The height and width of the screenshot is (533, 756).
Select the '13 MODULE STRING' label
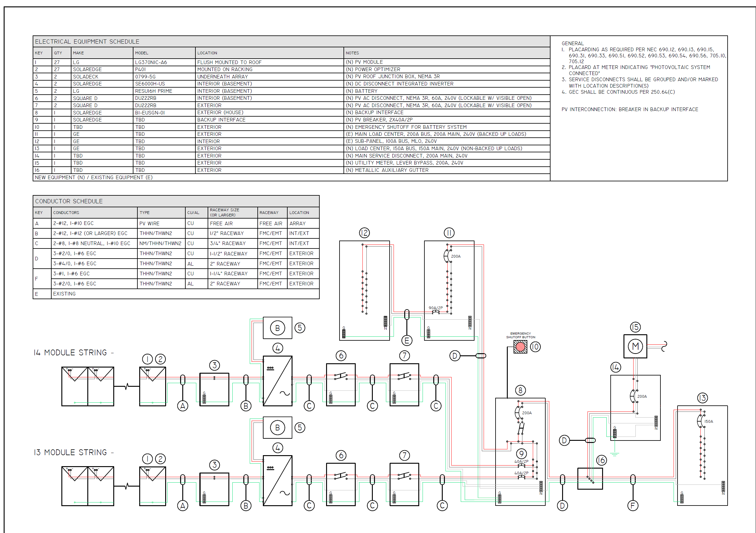(x=74, y=452)
